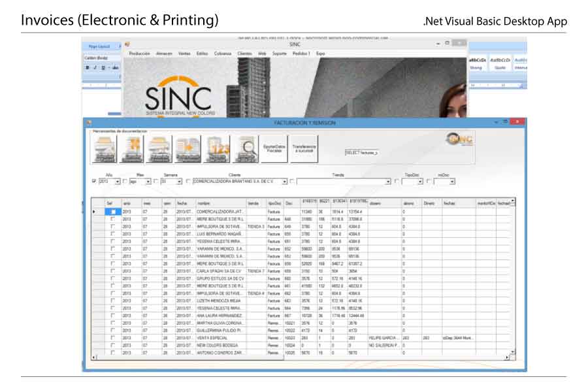Open the Cobranza menu

click(x=222, y=53)
